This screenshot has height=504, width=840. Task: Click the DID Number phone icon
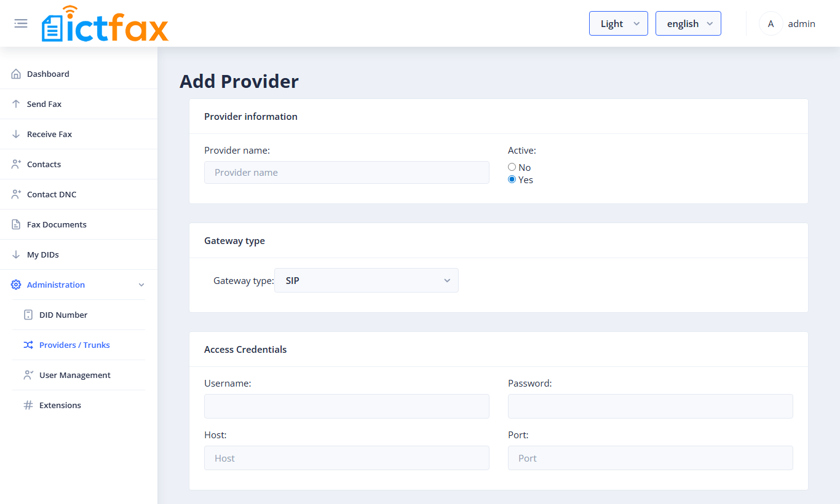click(x=28, y=315)
